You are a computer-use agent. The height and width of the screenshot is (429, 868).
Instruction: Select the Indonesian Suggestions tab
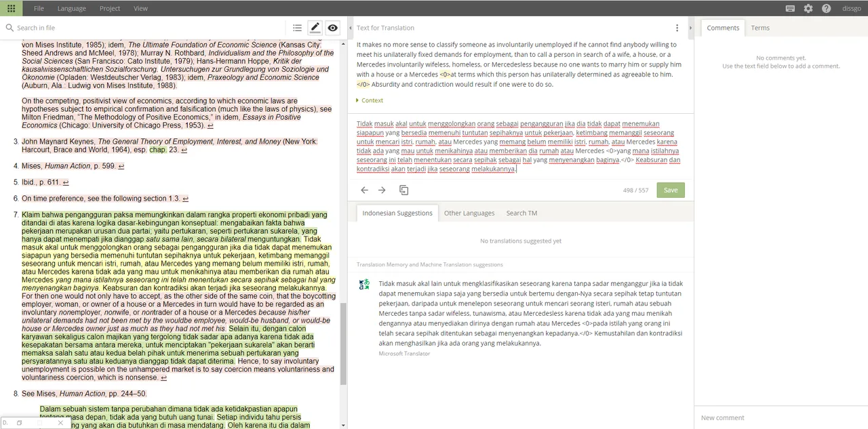[397, 213]
